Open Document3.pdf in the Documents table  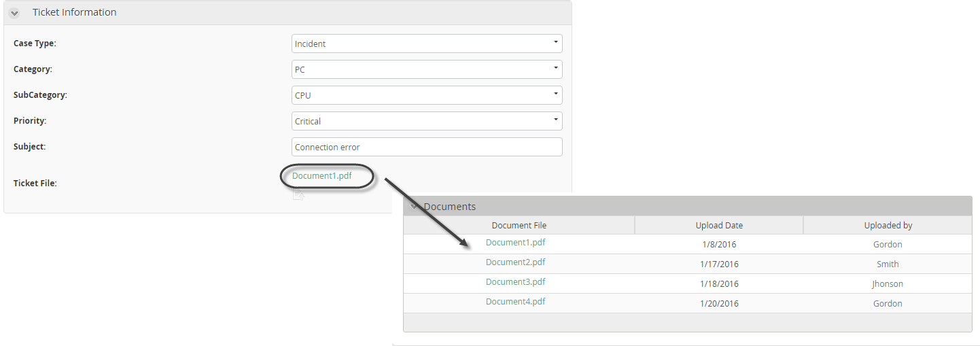[516, 282]
